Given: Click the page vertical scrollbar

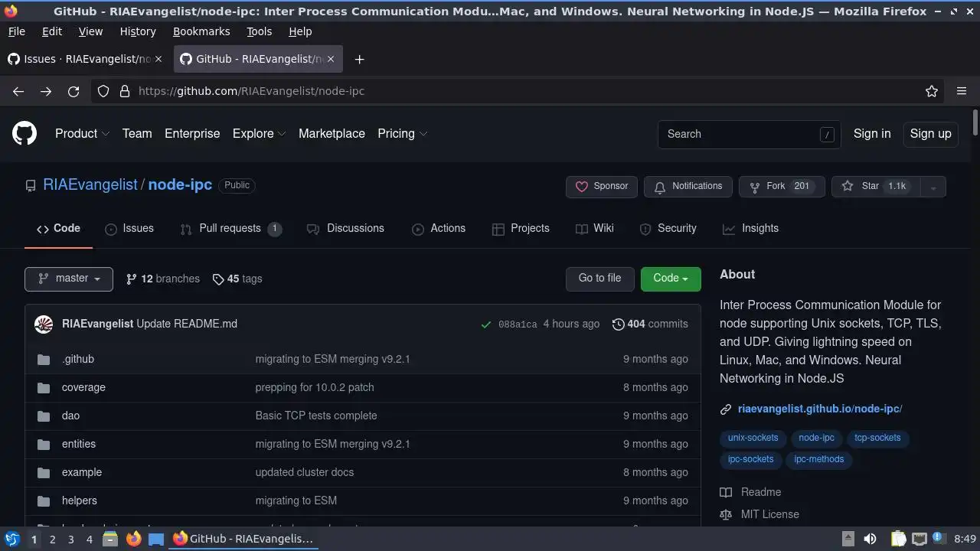Looking at the screenshot, I should [x=975, y=122].
